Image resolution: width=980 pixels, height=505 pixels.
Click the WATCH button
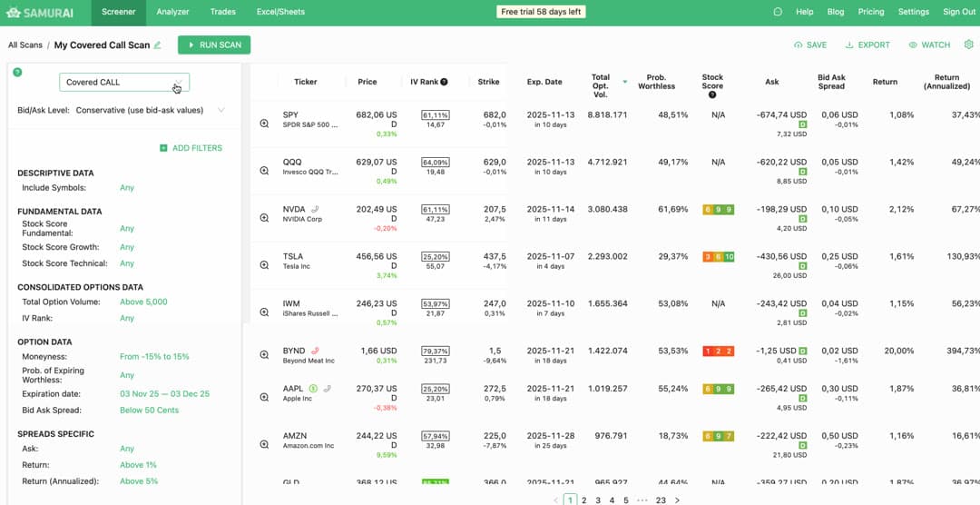click(x=929, y=45)
